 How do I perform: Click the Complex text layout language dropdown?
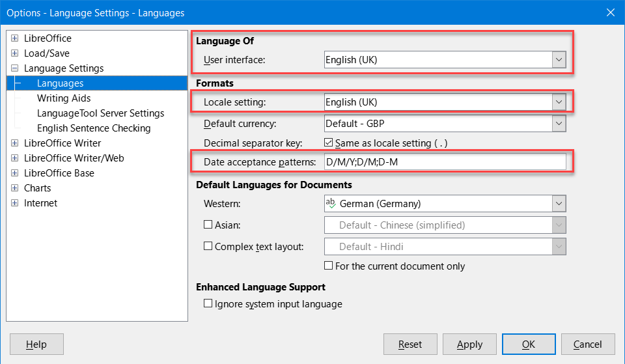445,247
